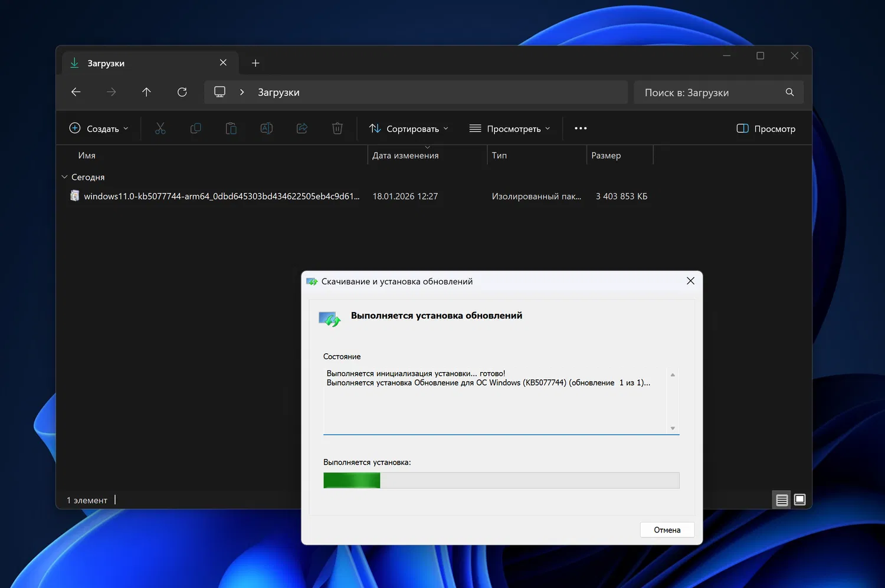Click the Share icon in toolbar
The height and width of the screenshot is (588, 885).
point(302,129)
